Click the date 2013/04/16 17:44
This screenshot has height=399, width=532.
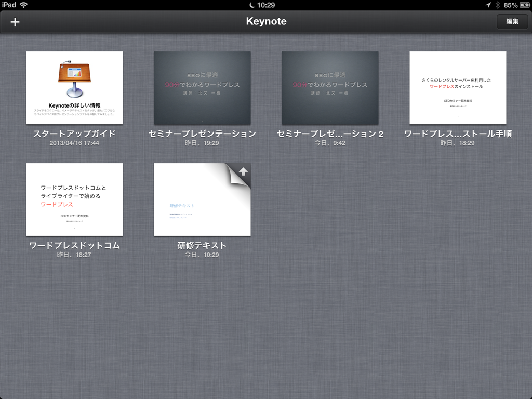coord(74,143)
